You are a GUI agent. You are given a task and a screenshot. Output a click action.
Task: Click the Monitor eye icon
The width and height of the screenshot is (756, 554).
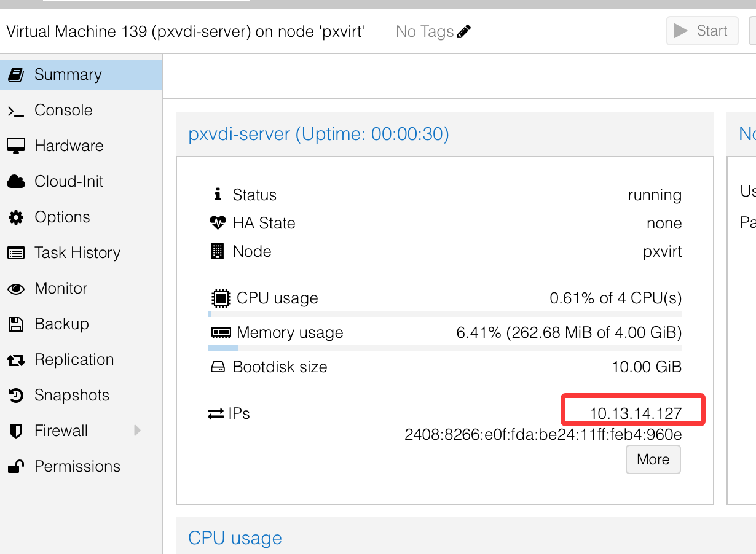pyautogui.click(x=16, y=289)
